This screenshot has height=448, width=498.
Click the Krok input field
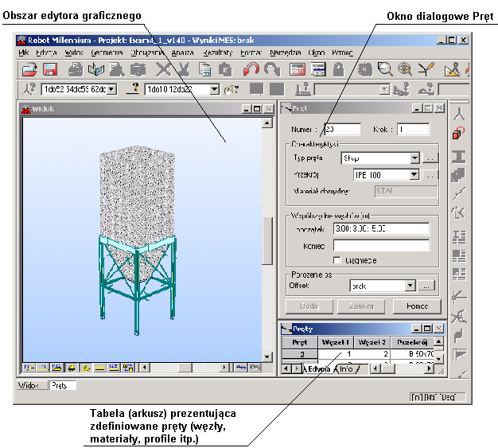click(413, 129)
